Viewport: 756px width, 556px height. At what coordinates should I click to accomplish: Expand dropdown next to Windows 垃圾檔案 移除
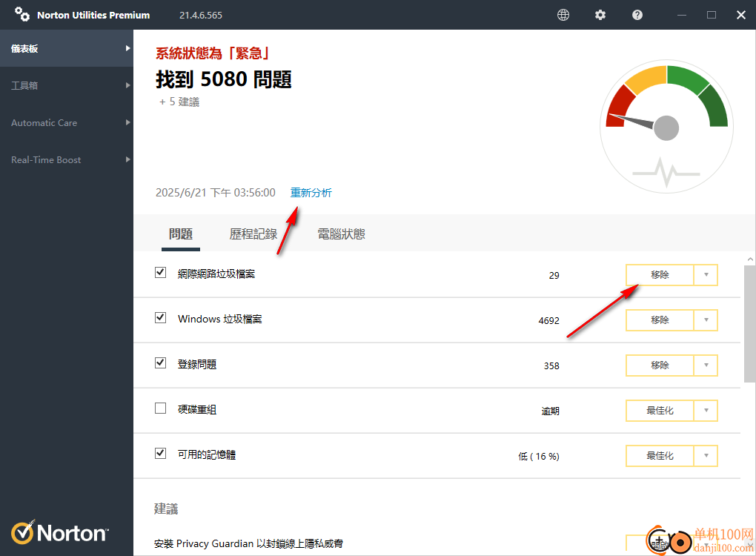point(706,320)
